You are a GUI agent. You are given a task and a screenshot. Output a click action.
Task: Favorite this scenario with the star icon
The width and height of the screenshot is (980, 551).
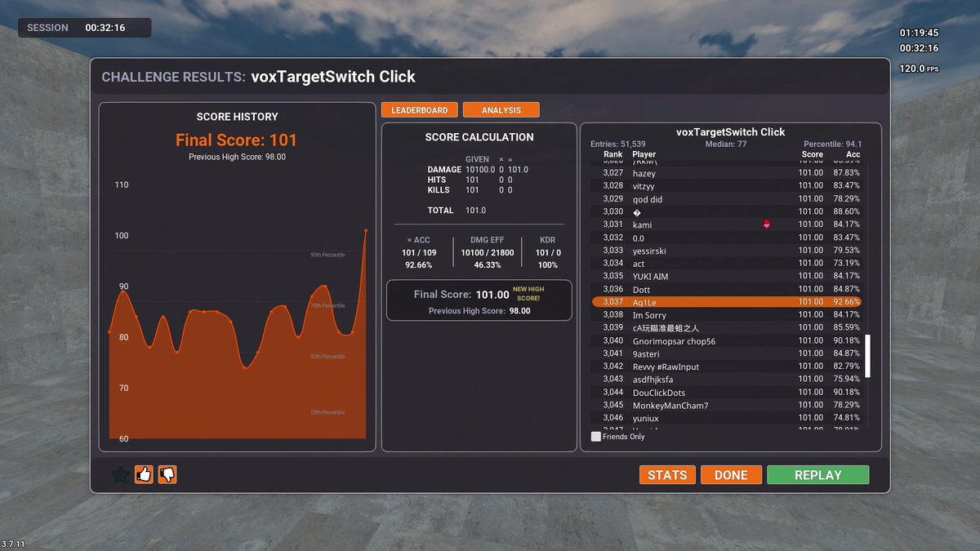120,474
